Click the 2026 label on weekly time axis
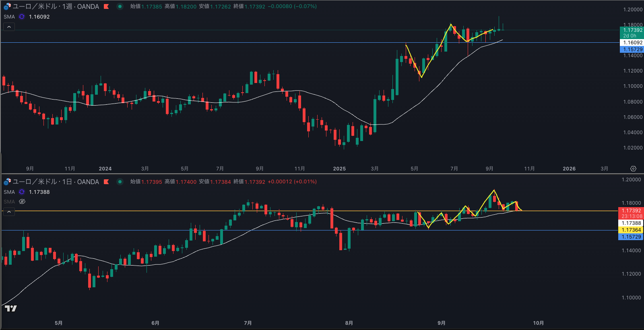This screenshot has width=644, height=330. click(569, 169)
